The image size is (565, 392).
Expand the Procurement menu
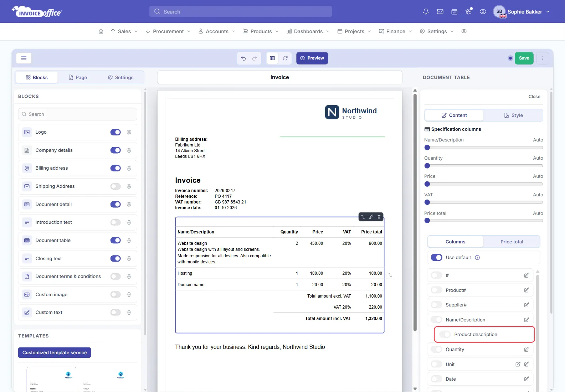click(168, 31)
